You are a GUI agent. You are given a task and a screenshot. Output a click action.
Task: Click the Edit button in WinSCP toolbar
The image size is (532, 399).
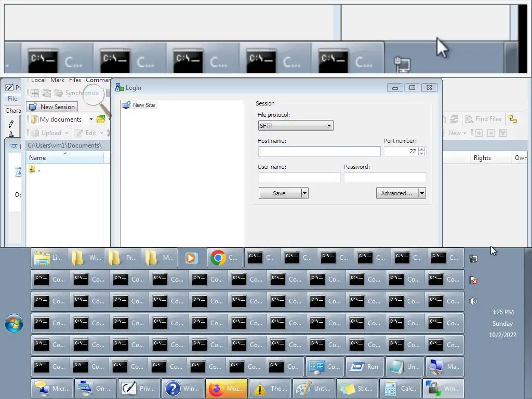(x=86, y=133)
